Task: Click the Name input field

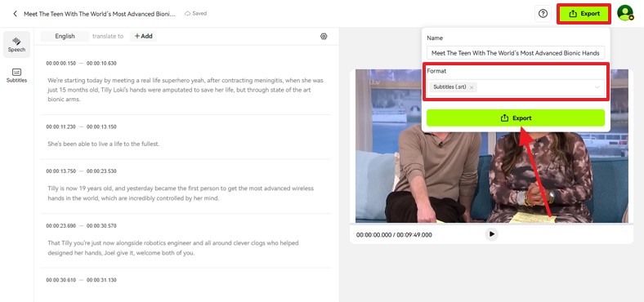Action: (x=516, y=53)
